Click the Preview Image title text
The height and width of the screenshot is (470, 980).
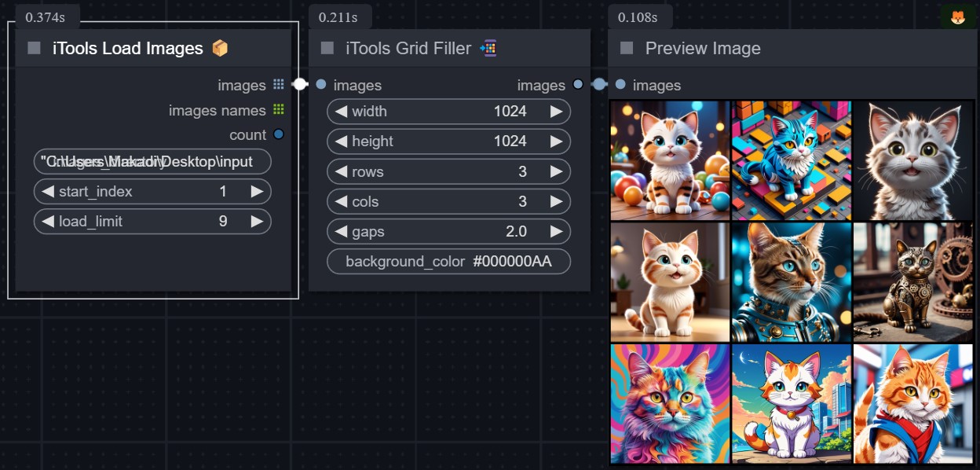703,48
